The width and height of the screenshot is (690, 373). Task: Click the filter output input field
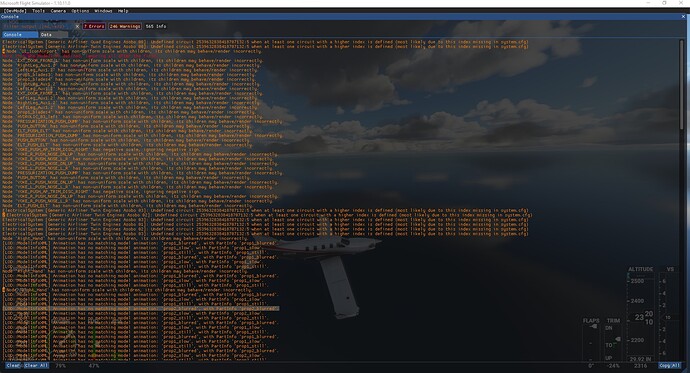37,26
